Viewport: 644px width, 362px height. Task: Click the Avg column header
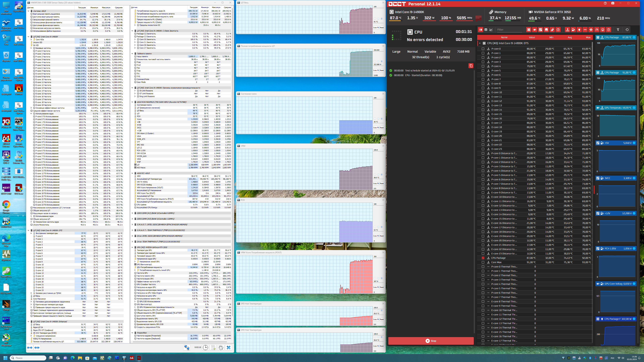coord(570,38)
